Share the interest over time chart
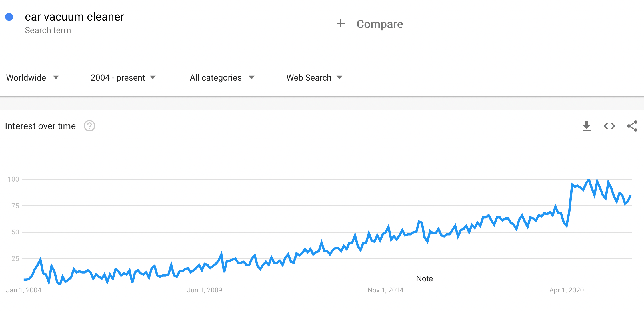Viewport: 644px width, 311px height. (632, 126)
